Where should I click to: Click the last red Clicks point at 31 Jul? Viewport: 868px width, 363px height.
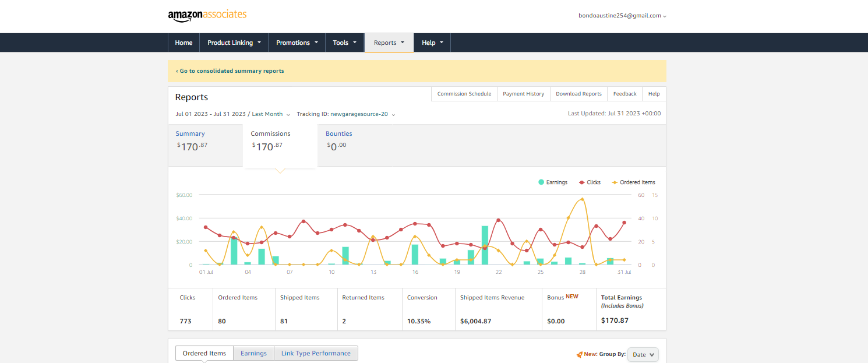[624, 223]
